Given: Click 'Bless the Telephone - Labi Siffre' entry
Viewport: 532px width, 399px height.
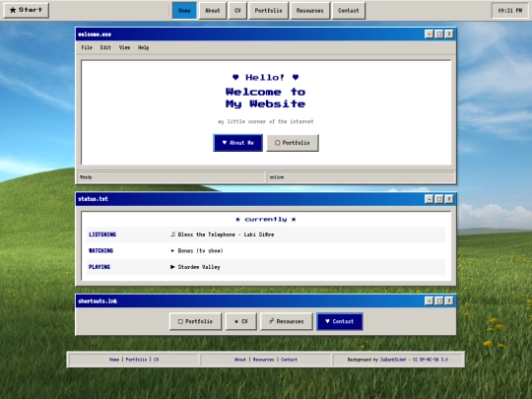Looking at the screenshot, I should [223, 234].
